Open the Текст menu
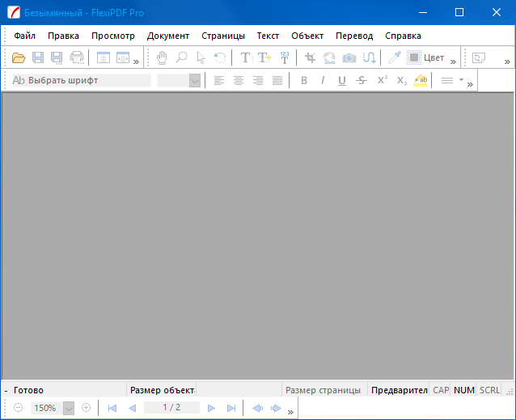This screenshot has height=420, width=516. pyautogui.click(x=268, y=36)
